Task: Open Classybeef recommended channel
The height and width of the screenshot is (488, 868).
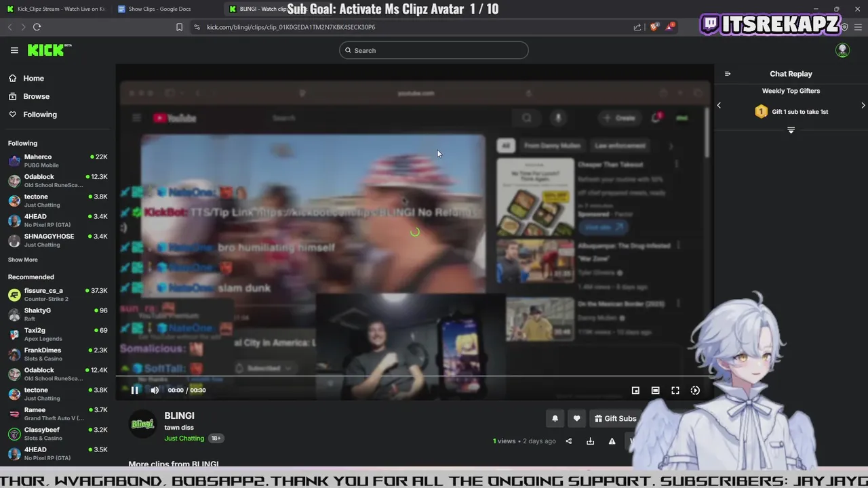Action: [58, 434]
